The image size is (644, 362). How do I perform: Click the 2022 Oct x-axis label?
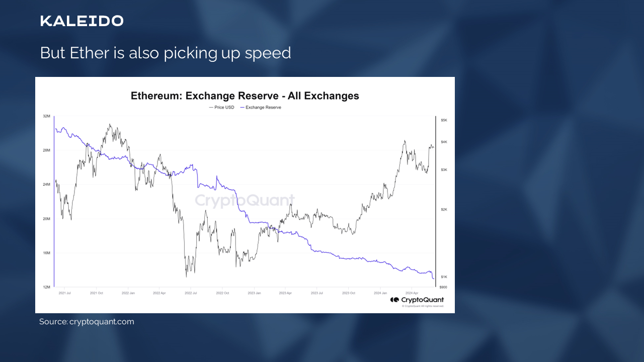(223, 292)
